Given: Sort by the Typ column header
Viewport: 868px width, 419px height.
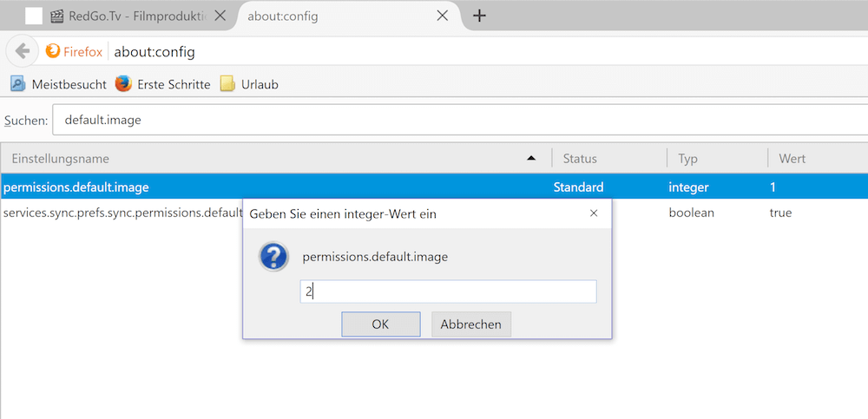Looking at the screenshot, I should tap(716, 159).
